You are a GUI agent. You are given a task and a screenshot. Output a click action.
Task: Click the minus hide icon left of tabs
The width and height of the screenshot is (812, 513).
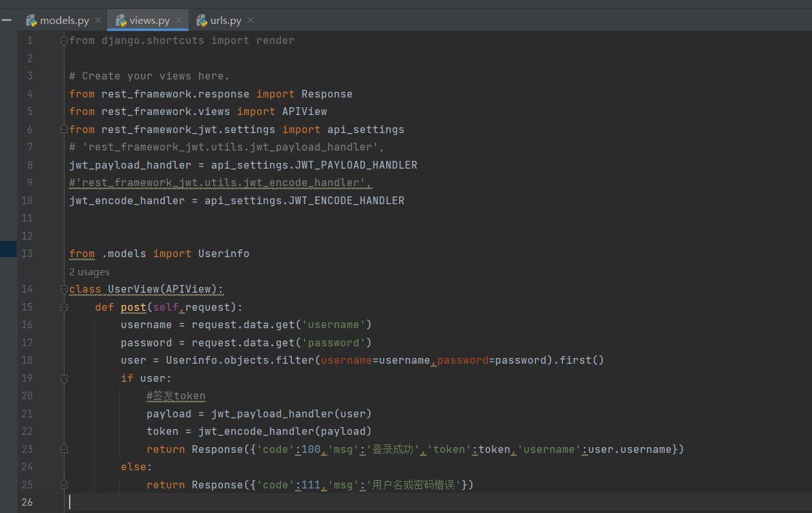point(6,20)
